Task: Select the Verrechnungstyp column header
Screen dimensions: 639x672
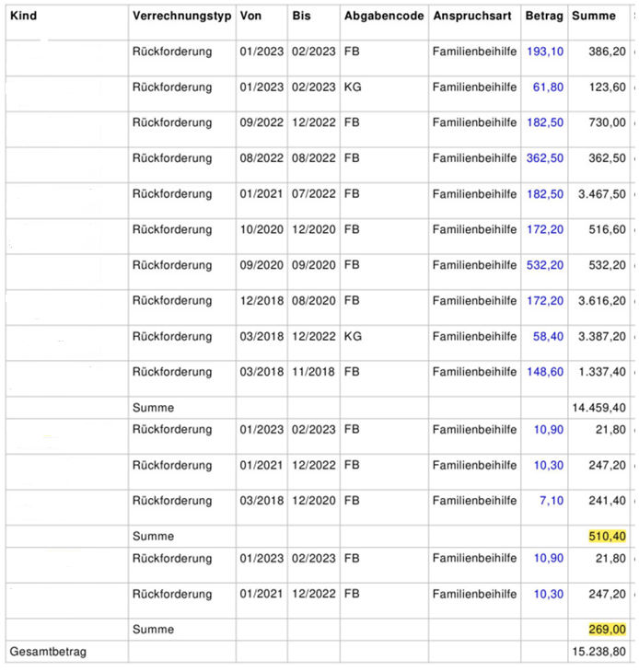Action: coord(180,17)
